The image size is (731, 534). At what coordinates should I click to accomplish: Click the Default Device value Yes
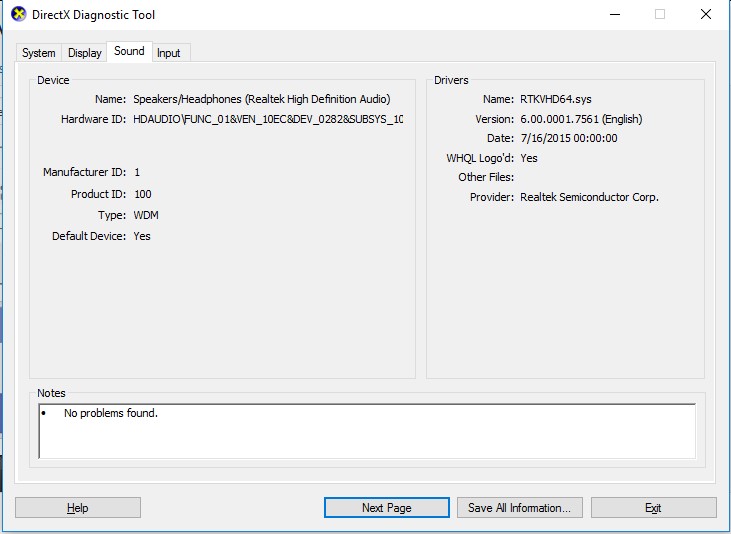142,236
